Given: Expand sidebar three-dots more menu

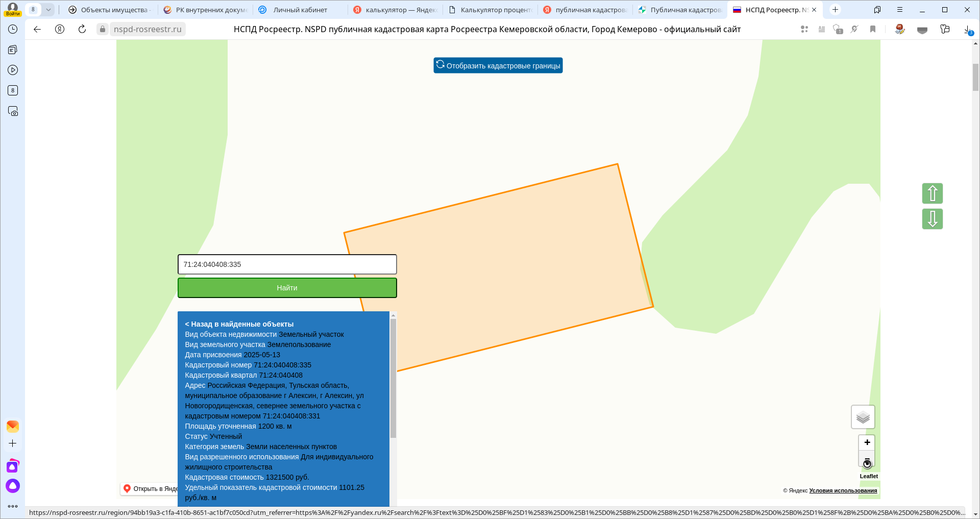Looking at the screenshot, I should tap(13, 506).
